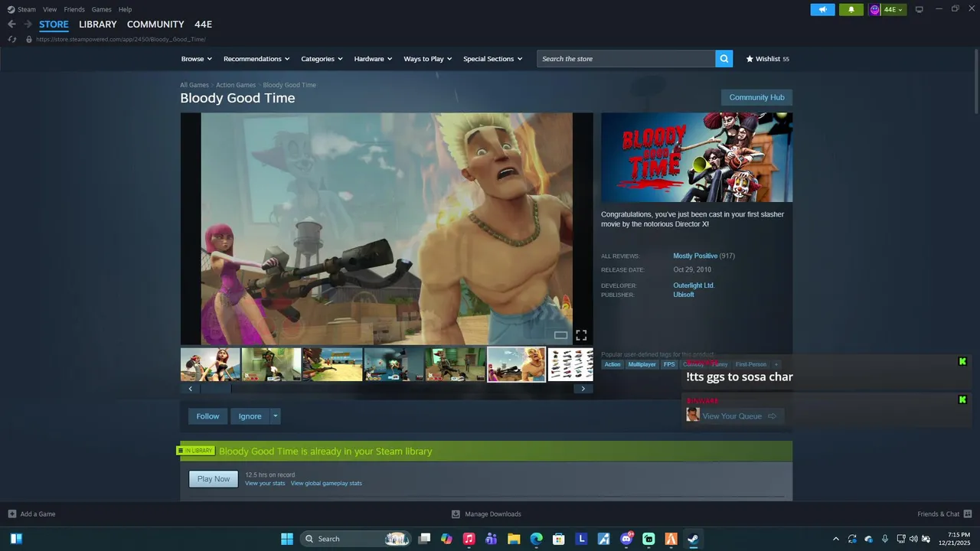Screen dimensions: 980x551
Task: Click the Ignore button
Action: point(250,416)
